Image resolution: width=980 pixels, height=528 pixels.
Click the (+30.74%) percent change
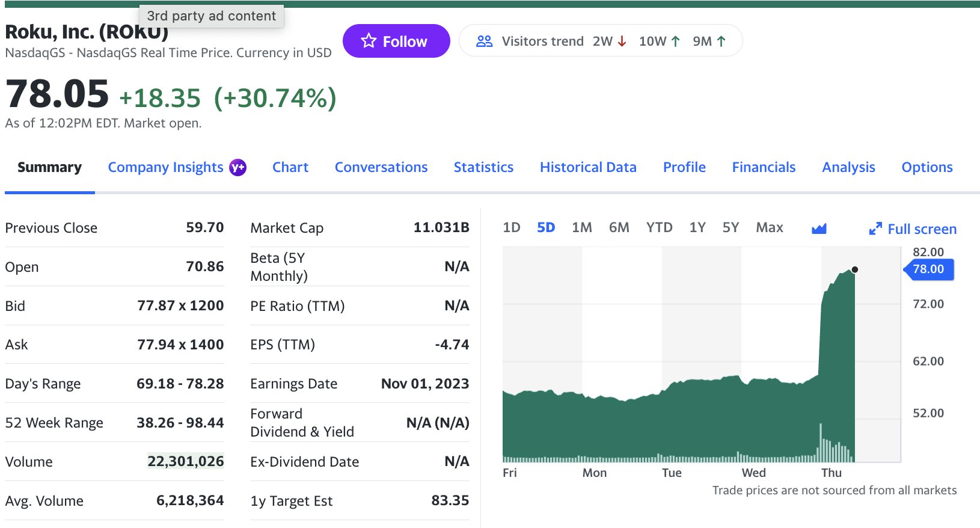tap(275, 98)
